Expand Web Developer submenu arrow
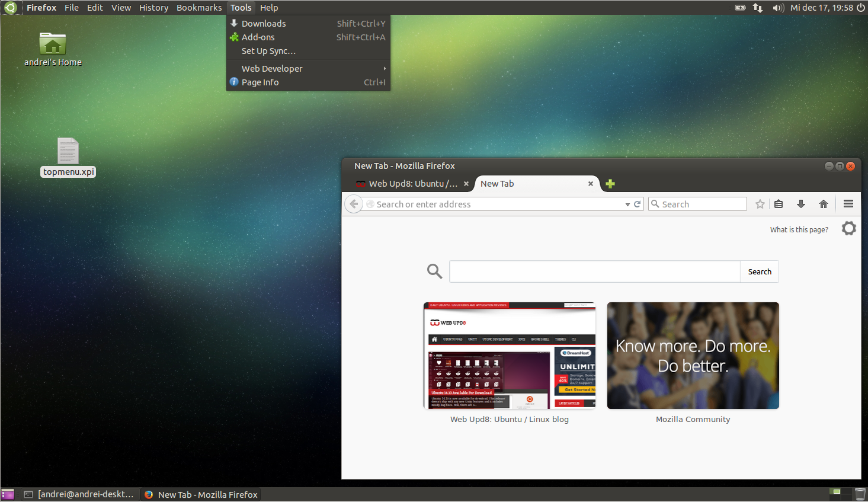The width and height of the screenshot is (868, 502). (385, 68)
